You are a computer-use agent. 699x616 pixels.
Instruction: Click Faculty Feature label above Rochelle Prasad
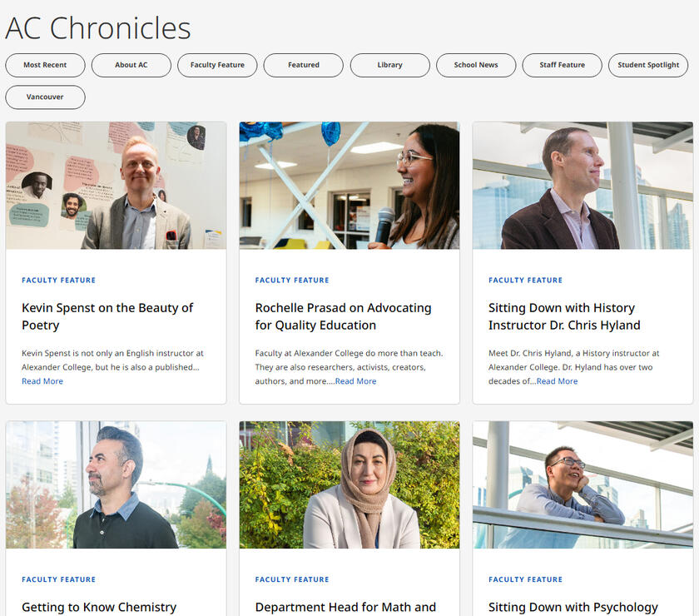pyautogui.click(x=292, y=281)
